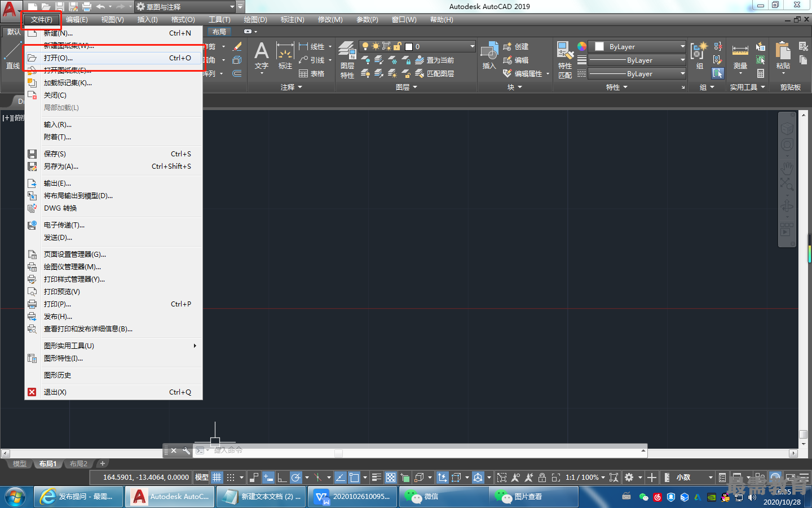812x508 pixels.
Task: Toggle transparency display in status bar
Action: click(390, 478)
